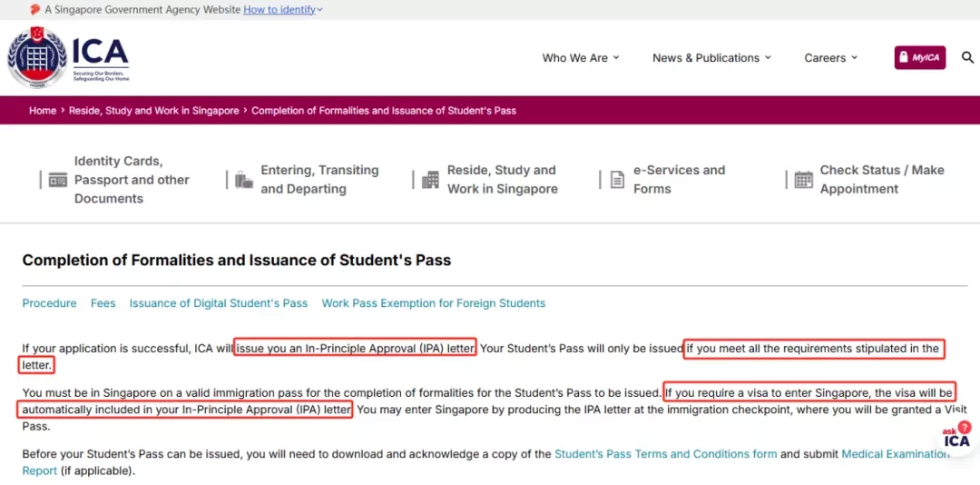The height and width of the screenshot is (485, 980).
Task: Expand How to identify chevron
Action: (x=320, y=10)
